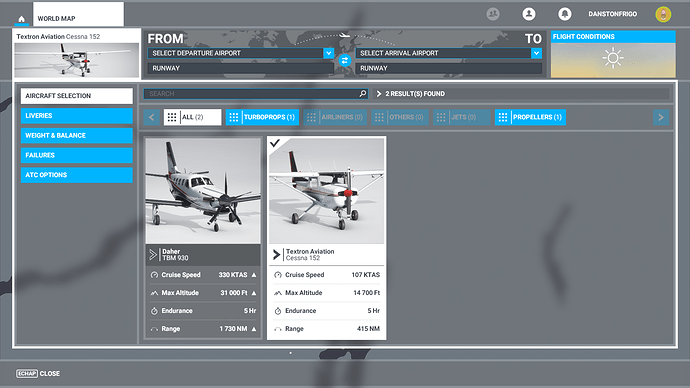The height and width of the screenshot is (388, 690).
Task: Go to previous aircraft category arrow
Action: point(152,117)
